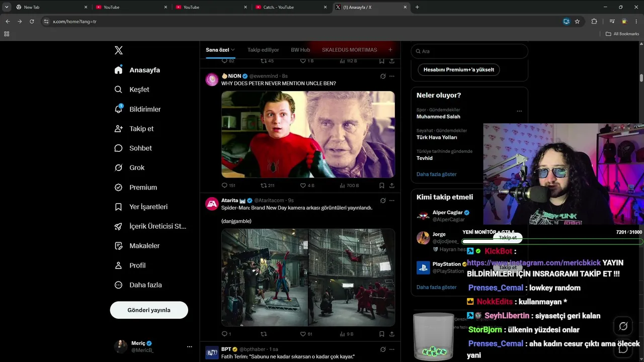Switch to the Catch. - YouTube tab
Screen dimensions: 644x362
(x=291, y=7)
